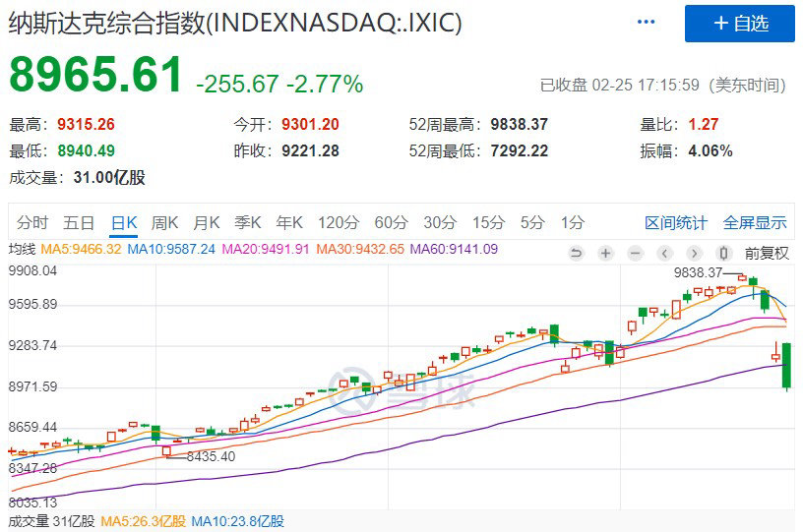Switch to the 五日 five-day tab
The height and width of the screenshot is (532, 803).
(x=79, y=223)
